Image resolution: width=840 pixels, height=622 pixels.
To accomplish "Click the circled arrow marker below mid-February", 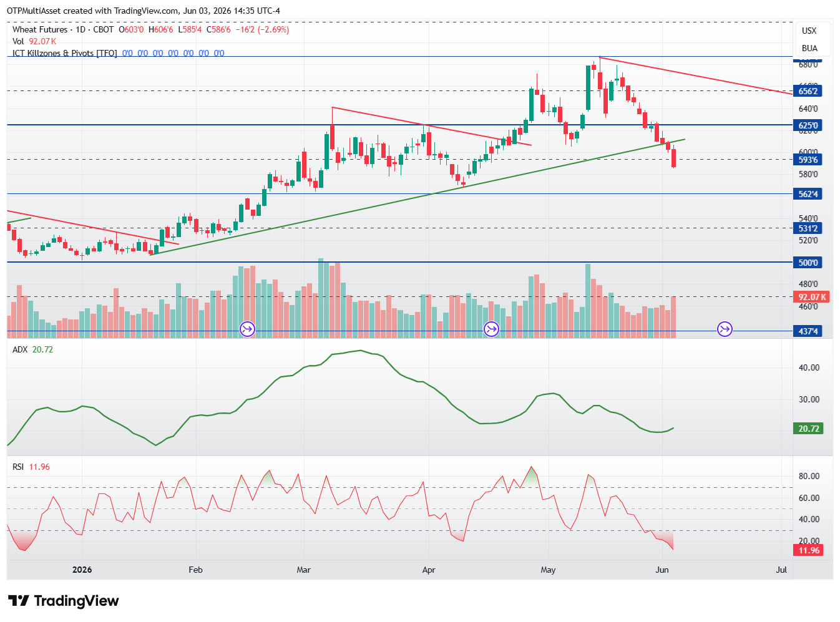I will (x=248, y=329).
